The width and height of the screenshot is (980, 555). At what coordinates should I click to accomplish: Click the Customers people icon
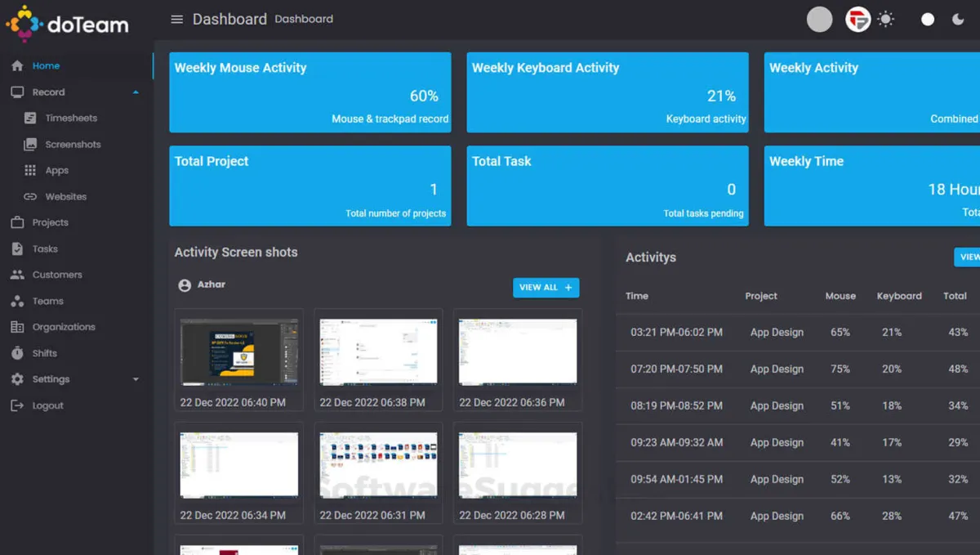[x=17, y=275]
